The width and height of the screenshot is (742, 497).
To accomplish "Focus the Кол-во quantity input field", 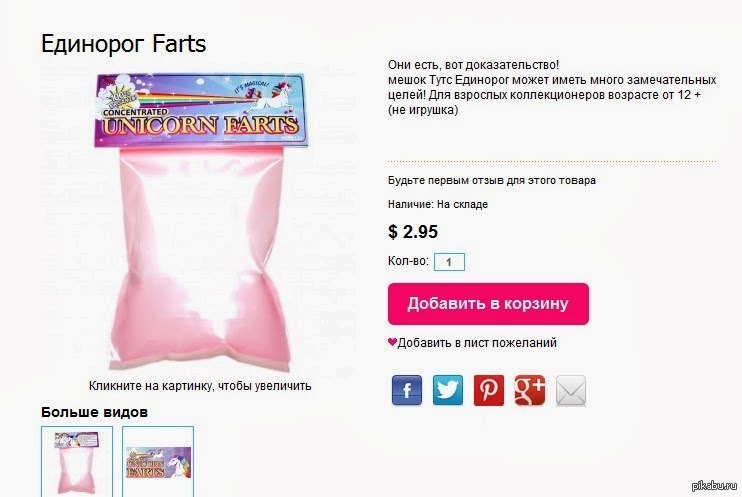I will point(450,262).
